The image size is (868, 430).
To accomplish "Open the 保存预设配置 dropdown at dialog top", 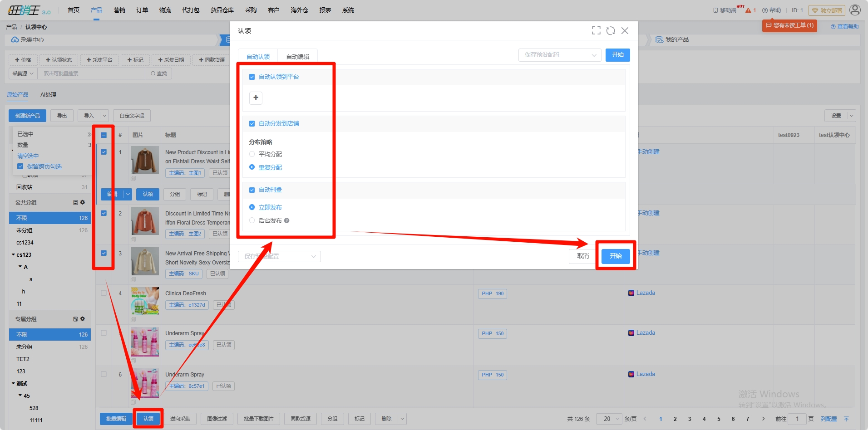I will click(x=559, y=55).
